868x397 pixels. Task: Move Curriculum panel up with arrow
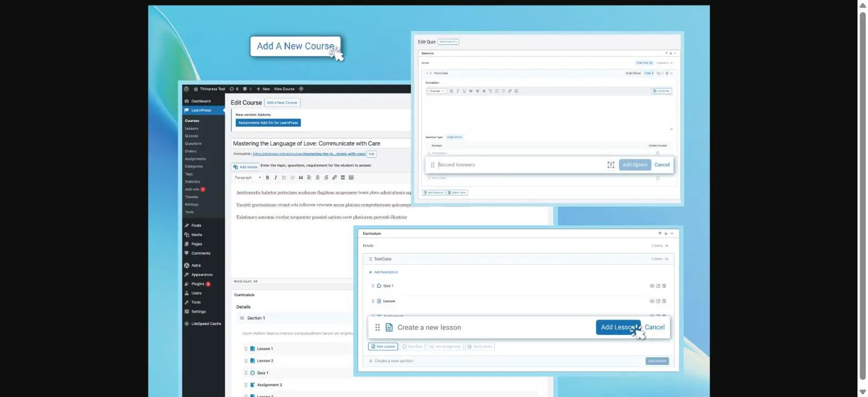point(660,234)
